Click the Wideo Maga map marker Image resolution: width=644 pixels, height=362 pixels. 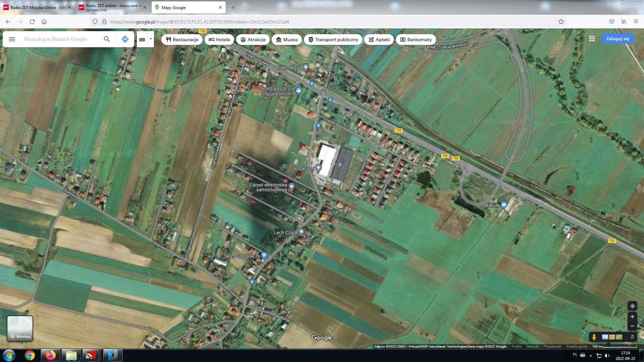(305, 67)
